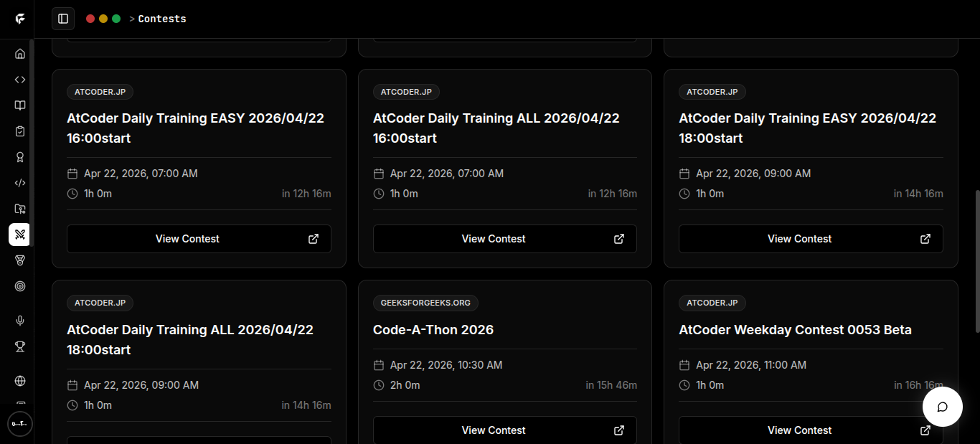Click the green dot in header
This screenshot has height=444, width=980.
pyautogui.click(x=116, y=19)
